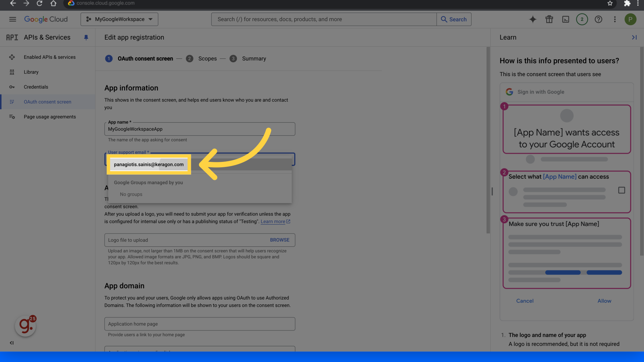Click the checkbox in consent preview
Screen dimensions: 644x362
click(622, 190)
